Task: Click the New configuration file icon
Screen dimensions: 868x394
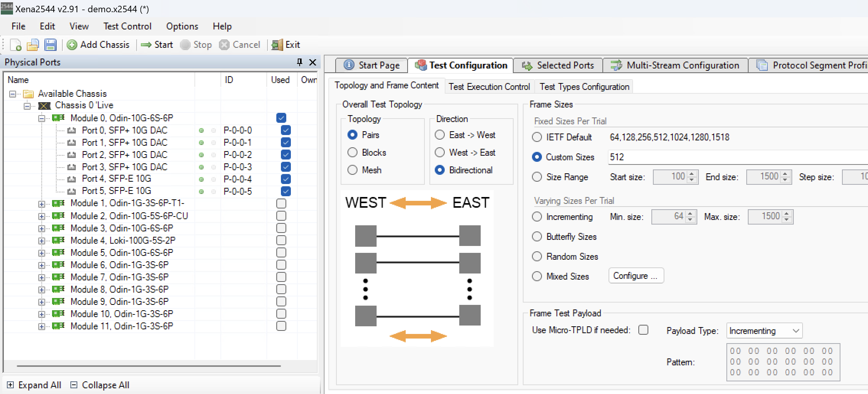Action: coord(15,45)
